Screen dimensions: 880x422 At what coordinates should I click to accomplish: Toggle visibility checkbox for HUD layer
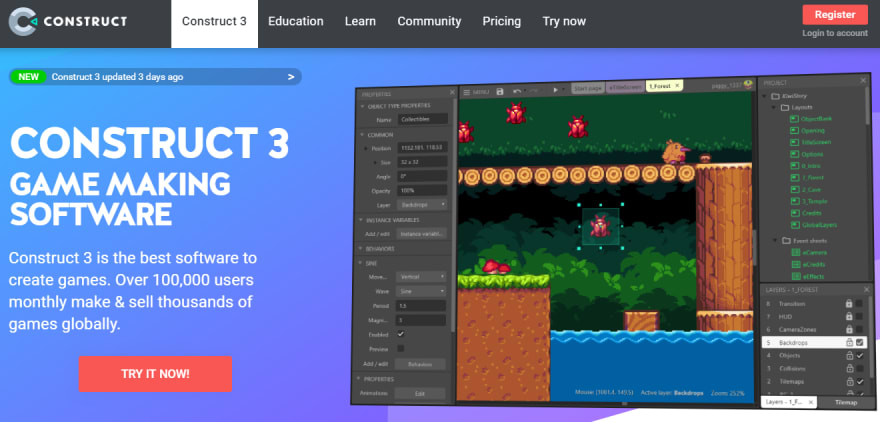(860, 316)
